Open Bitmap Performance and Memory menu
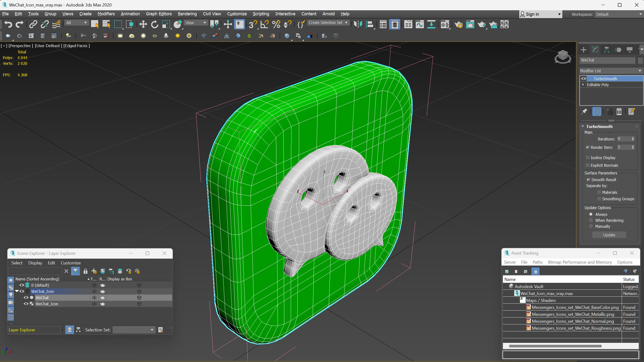The width and height of the screenshot is (644, 362). pos(580,262)
